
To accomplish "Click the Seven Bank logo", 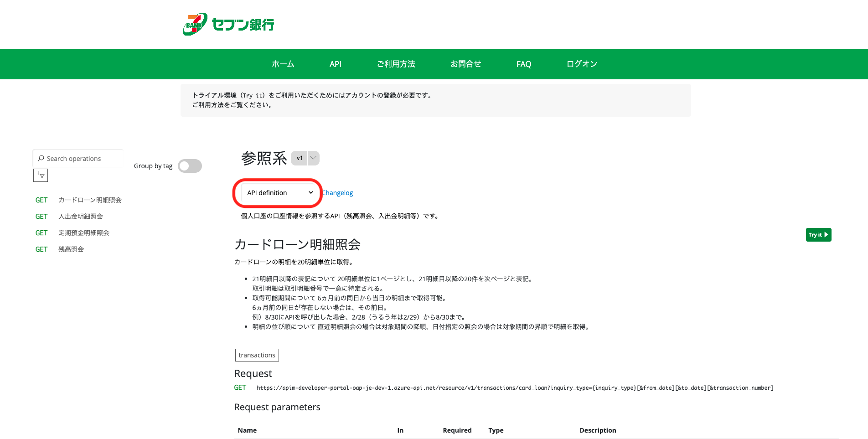I will [228, 24].
